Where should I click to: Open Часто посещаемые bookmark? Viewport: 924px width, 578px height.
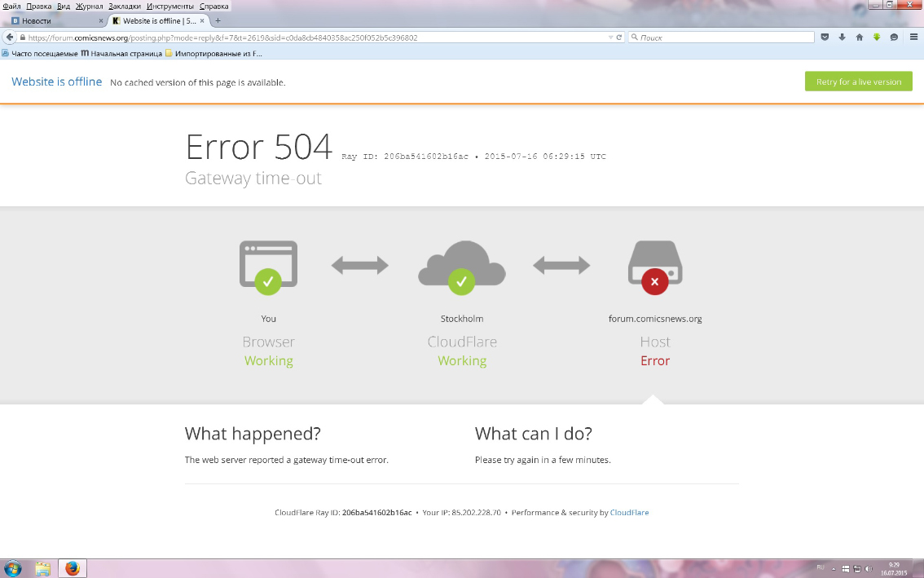point(39,54)
